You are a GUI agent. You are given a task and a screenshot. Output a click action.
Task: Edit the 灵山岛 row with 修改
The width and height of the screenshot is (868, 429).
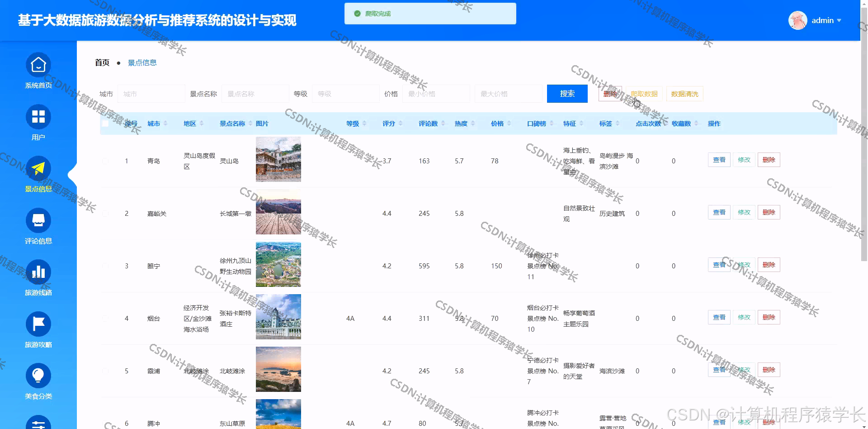(x=744, y=160)
